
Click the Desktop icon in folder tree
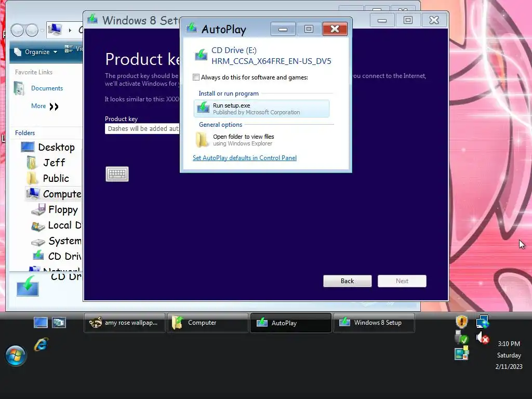pyautogui.click(x=28, y=147)
